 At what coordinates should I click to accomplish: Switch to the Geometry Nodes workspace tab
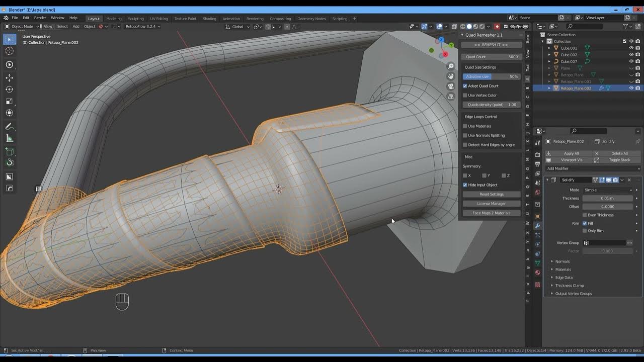(x=311, y=19)
